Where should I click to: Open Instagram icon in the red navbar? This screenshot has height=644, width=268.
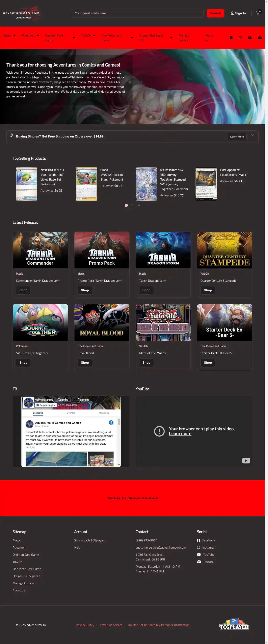pos(240,38)
